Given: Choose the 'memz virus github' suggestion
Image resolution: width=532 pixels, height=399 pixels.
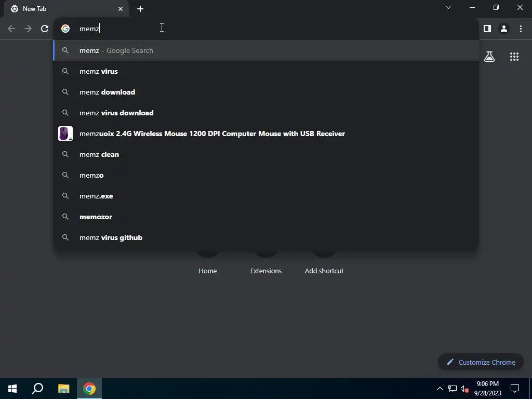Looking at the screenshot, I should 266,237.
